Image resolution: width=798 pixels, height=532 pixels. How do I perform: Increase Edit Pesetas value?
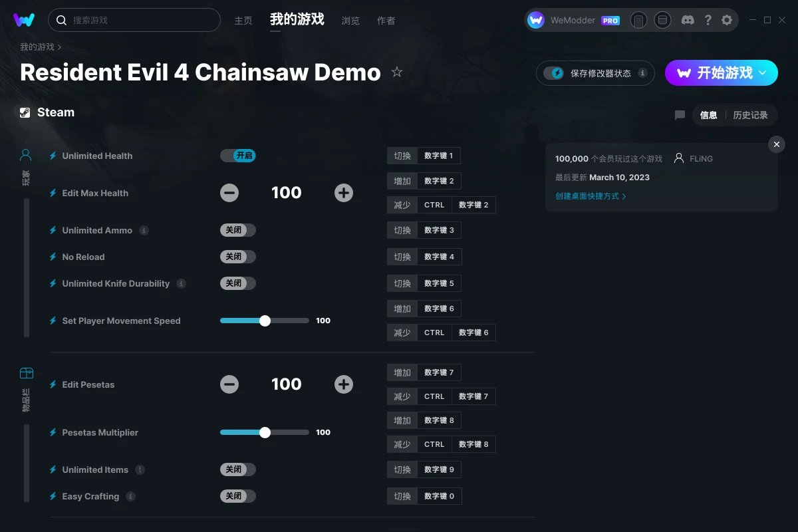(x=344, y=384)
